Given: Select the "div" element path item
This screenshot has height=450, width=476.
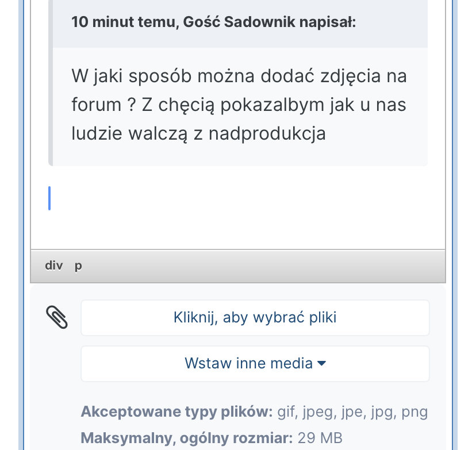Looking at the screenshot, I should [x=53, y=266].
